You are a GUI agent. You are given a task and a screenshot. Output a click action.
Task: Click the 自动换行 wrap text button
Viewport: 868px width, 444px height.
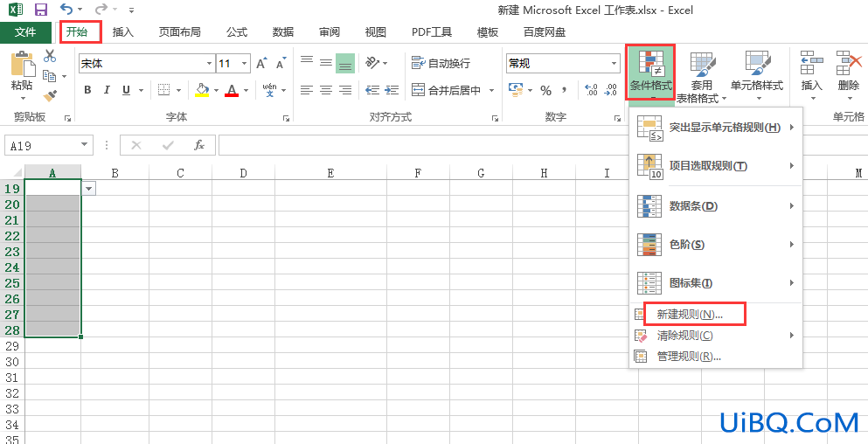pos(441,63)
